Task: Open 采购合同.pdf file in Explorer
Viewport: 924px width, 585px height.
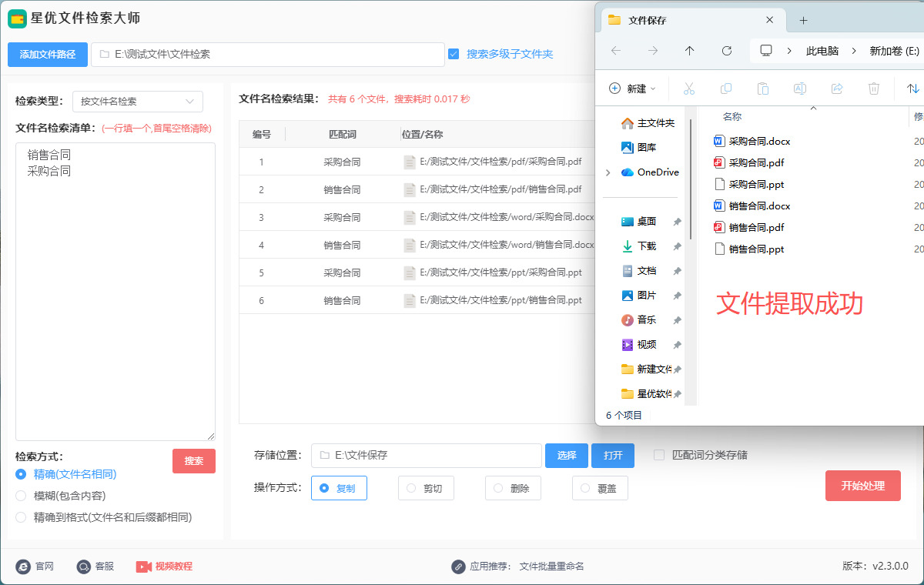Action: tap(756, 162)
